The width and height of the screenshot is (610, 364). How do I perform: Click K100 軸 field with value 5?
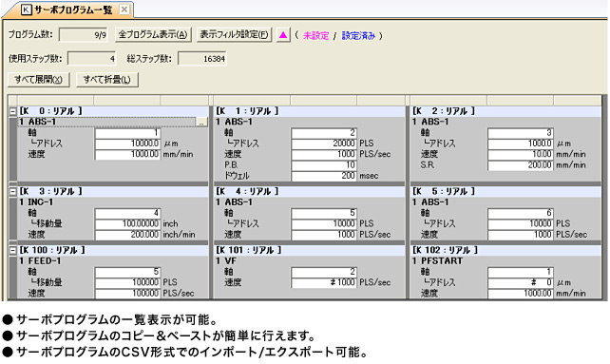(x=127, y=272)
